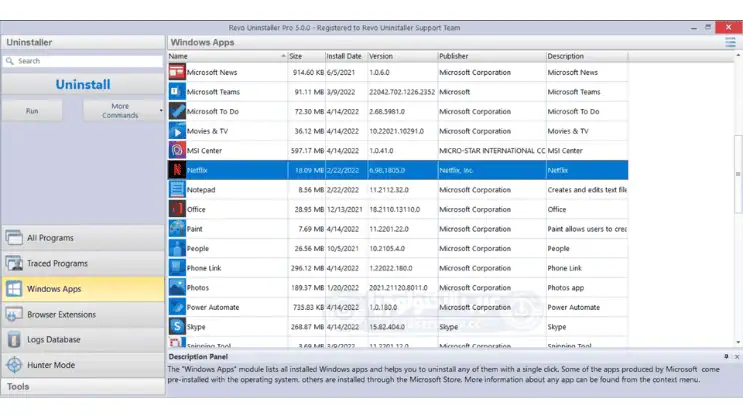Open the More Commands dropdown
743x418 pixels.
(124, 111)
